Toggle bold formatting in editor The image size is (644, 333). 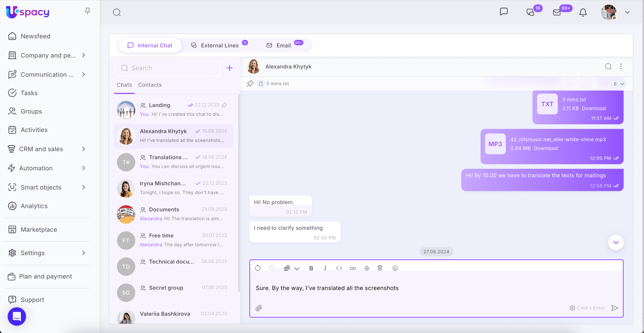coord(311,268)
